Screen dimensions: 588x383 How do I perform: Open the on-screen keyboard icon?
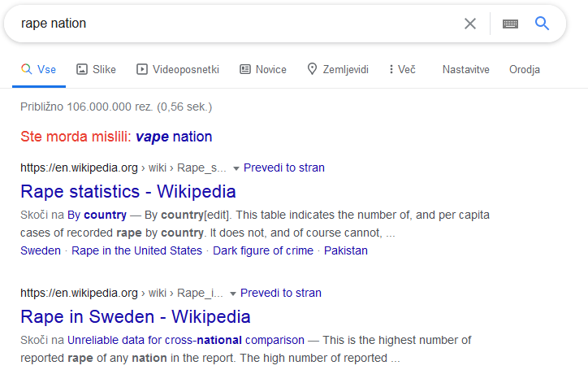(x=510, y=24)
